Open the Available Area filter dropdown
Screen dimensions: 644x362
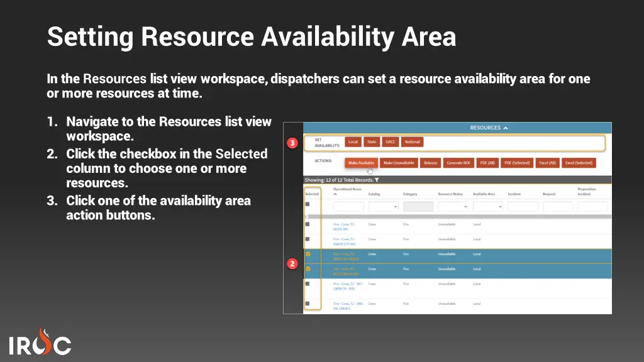point(488,206)
